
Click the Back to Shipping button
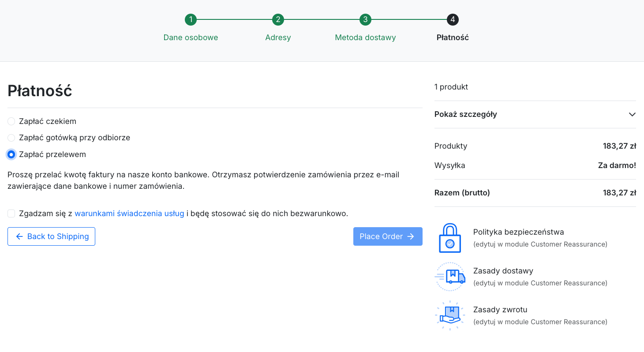(x=51, y=236)
